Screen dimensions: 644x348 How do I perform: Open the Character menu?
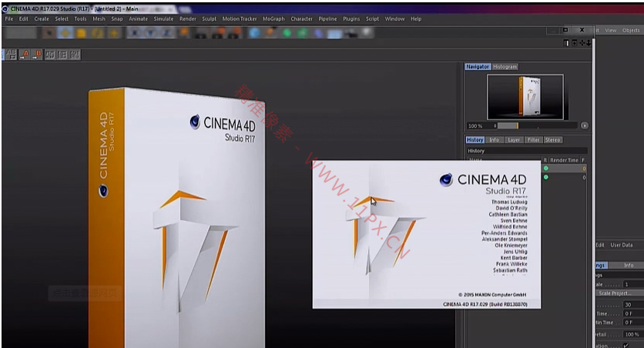pyautogui.click(x=301, y=19)
